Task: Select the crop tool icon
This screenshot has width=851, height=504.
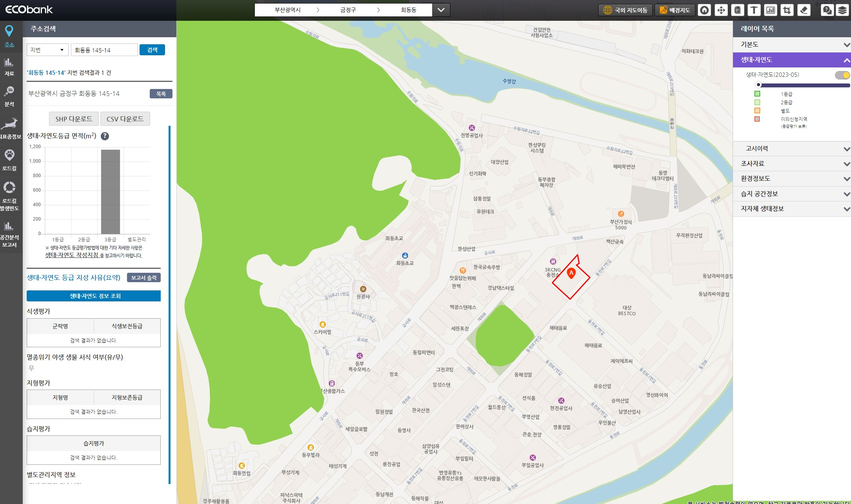Action: tap(787, 10)
